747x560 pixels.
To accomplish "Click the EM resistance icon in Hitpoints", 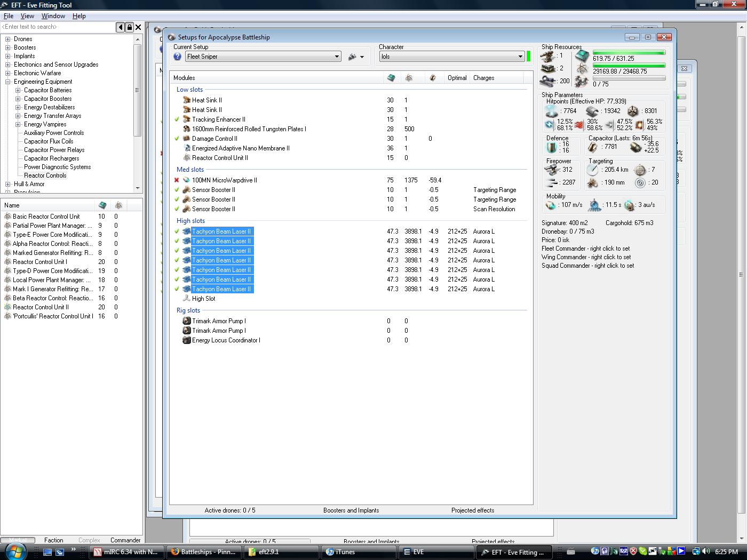I will [x=549, y=125].
